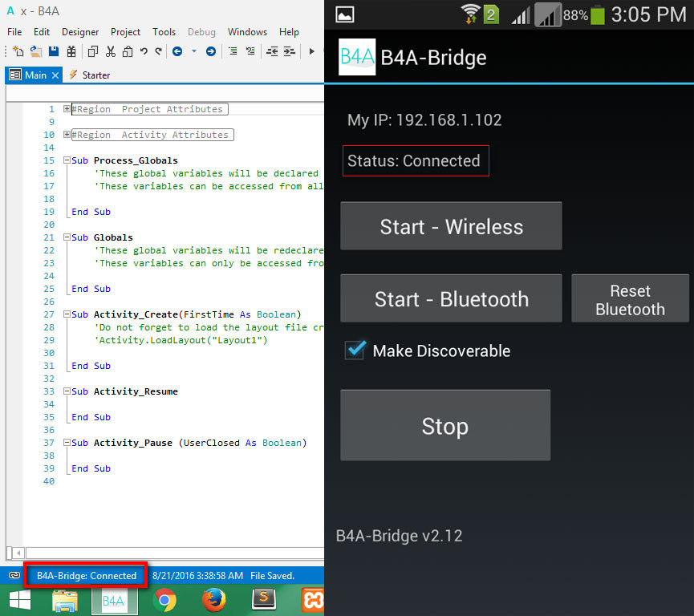
Task: Tap the picture notification icon
Action: [345, 14]
